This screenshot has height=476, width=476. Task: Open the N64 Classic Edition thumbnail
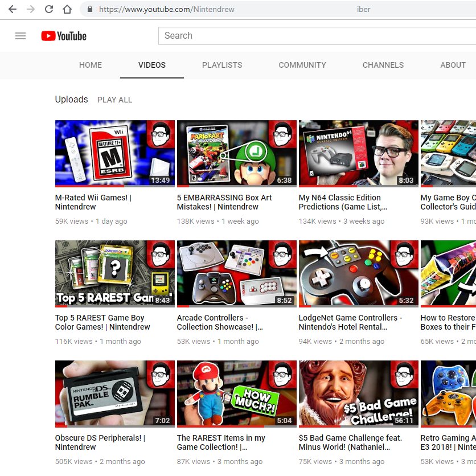(x=359, y=154)
